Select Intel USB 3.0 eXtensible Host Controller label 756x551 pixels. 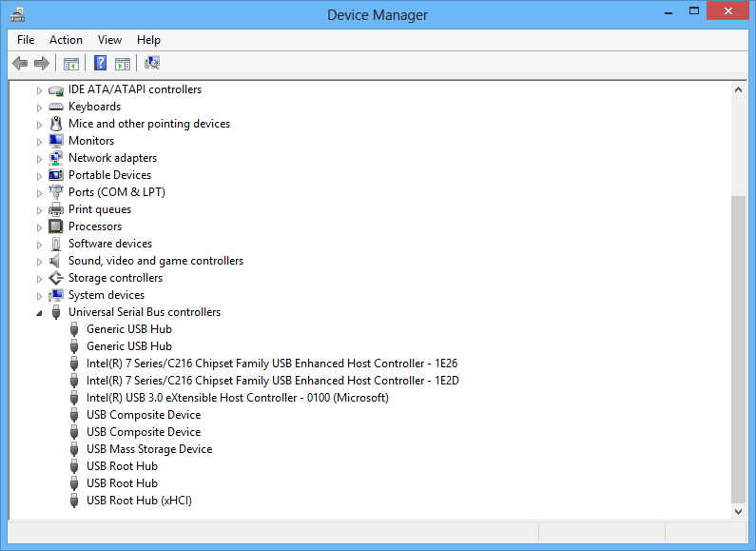pos(237,398)
